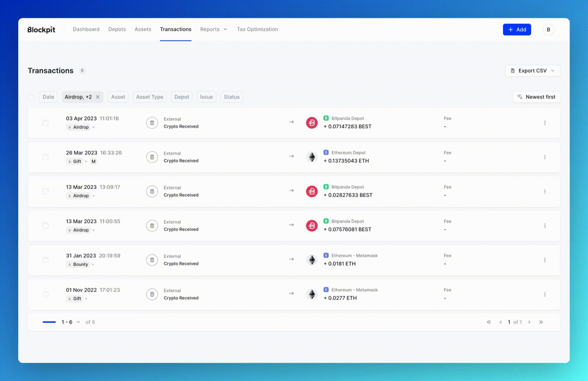
Task: Click BEST coin icon for 0.07576081 BEST
Action: (x=312, y=226)
